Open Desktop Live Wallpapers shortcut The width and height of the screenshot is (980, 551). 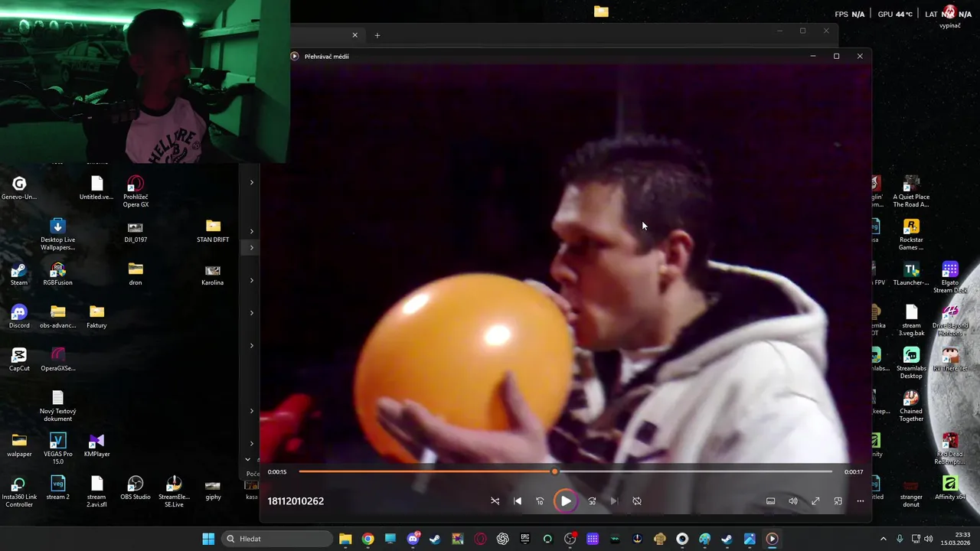[x=57, y=234]
